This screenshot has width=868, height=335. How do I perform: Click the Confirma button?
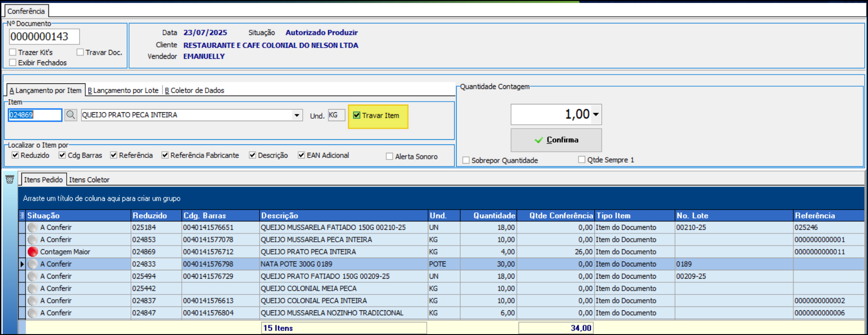point(556,140)
